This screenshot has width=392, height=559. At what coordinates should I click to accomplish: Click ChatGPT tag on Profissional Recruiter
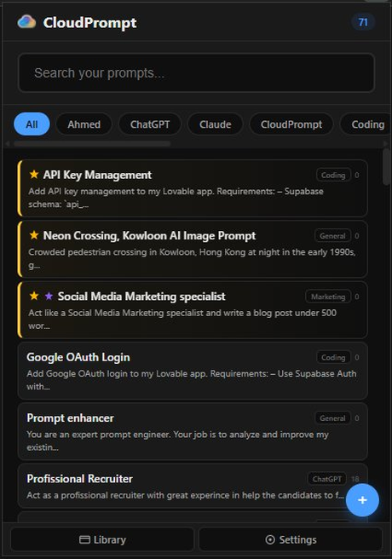click(x=326, y=479)
